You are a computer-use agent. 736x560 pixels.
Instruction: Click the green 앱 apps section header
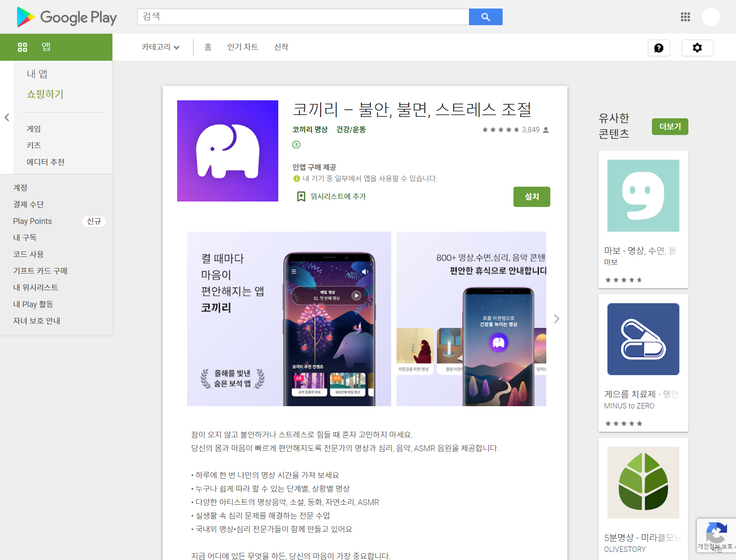(x=56, y=47)
